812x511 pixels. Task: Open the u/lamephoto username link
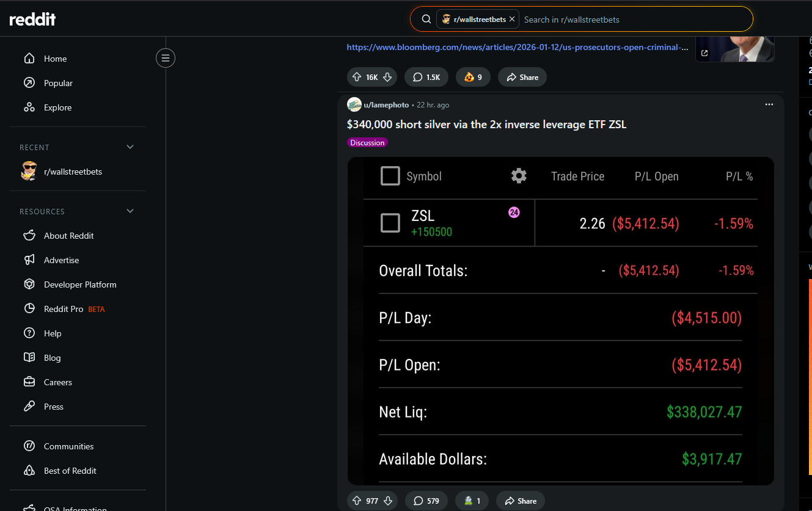[386, 105]
